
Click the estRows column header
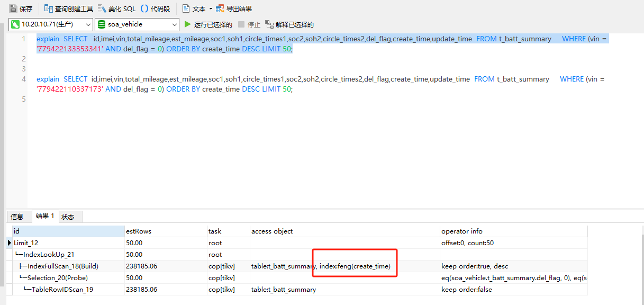(x=166, y=231)
